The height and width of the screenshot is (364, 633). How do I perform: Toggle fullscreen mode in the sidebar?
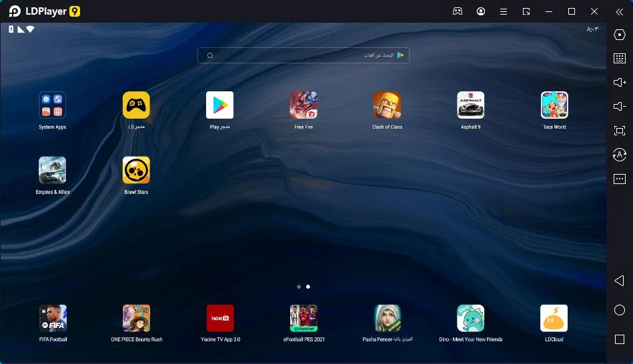619,131
